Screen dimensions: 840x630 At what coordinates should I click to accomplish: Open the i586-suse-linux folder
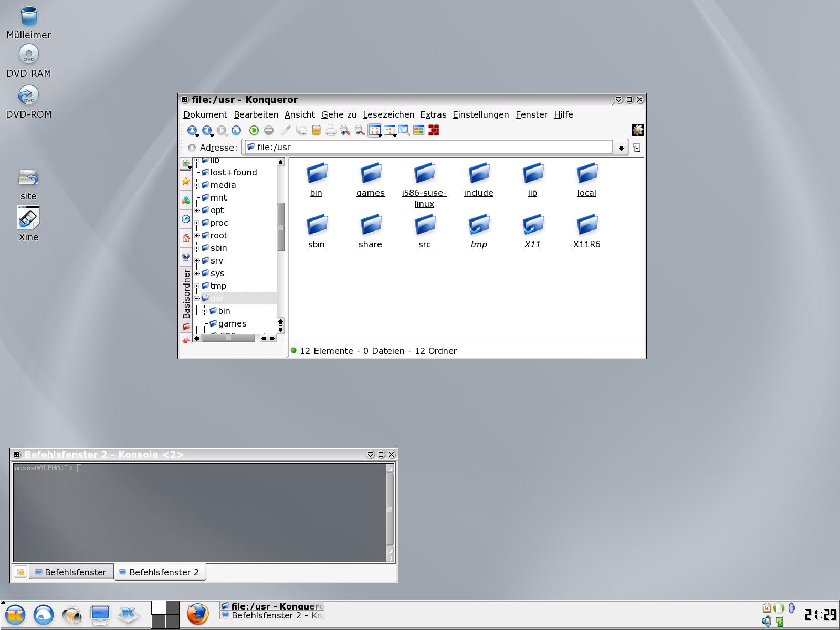click(424, 185)
